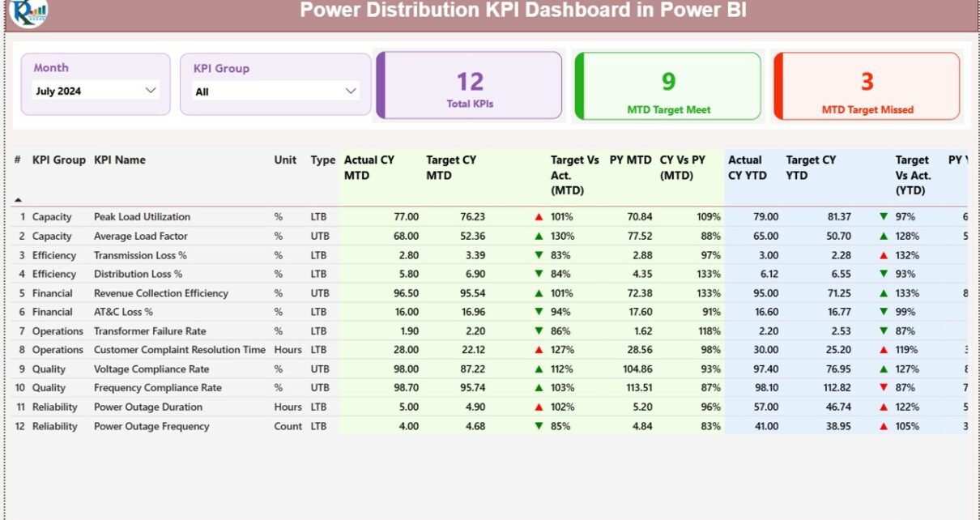Viewport: 980px width, 520px height.
Task: Open the Month dropdown showing July 2024
Action: tap(96, 91)
